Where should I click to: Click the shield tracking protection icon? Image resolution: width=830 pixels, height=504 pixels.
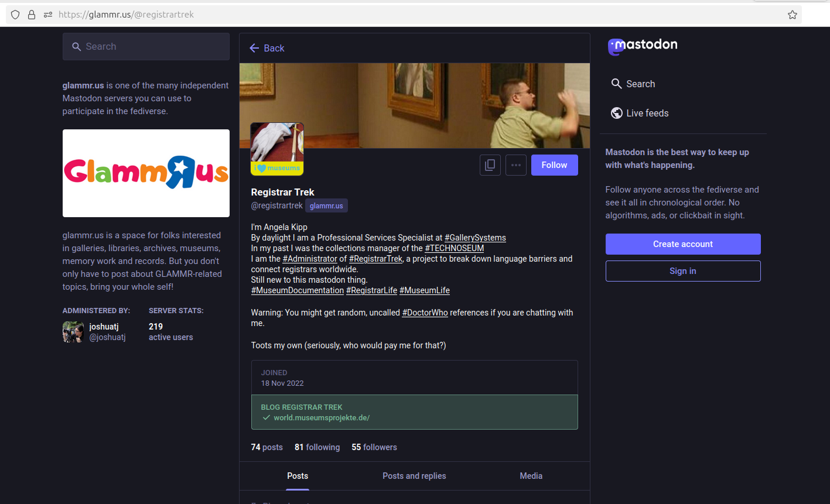[15, 15]
